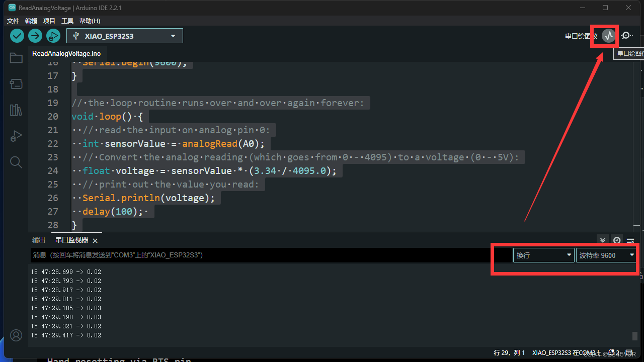The width and height of the screenshot is (644, 362).
Task: Switch to the 输出 output tab
Action: (x=39, y=240)
